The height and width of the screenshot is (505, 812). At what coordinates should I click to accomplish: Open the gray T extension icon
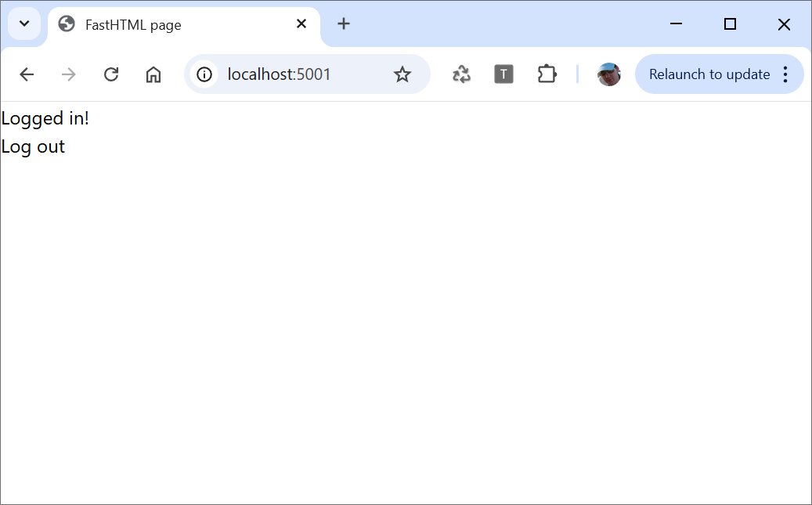click(x=504, y=74)
